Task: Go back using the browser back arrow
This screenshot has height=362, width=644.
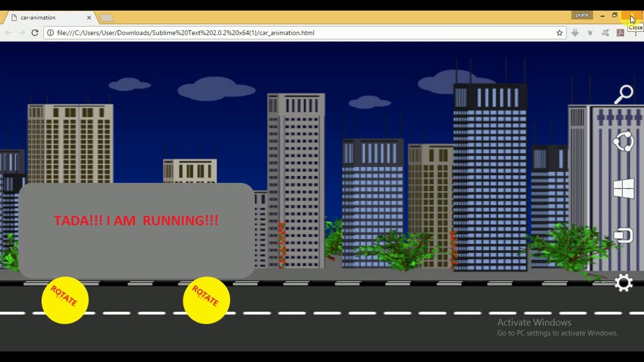Action: tap(9, 33)
